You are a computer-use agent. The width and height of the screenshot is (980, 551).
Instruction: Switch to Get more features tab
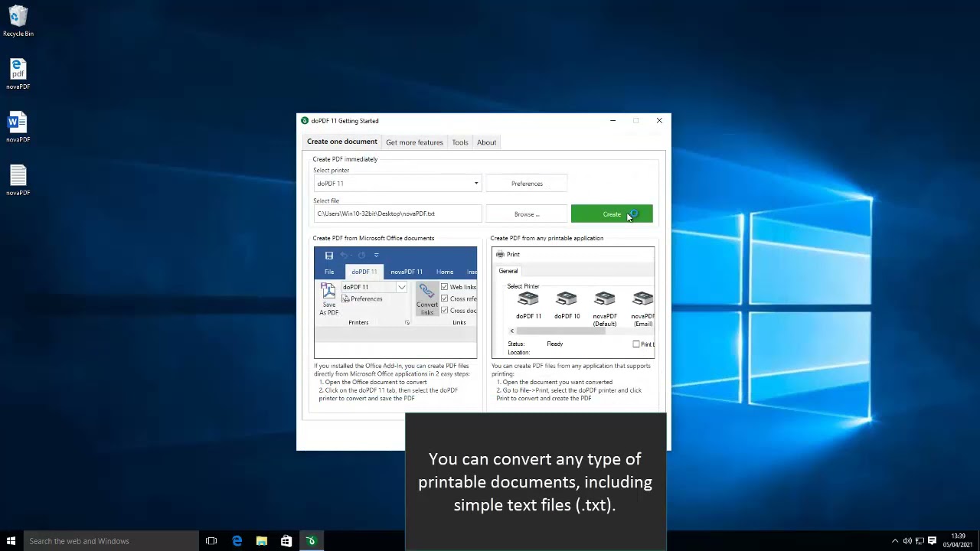click(x=414, y=142)
